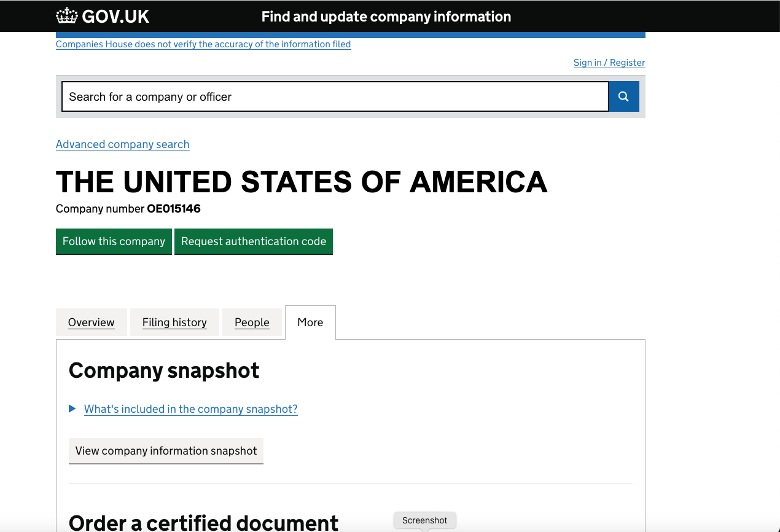
Task: Open 'What's included in the company snapshot?' link
Action: 191,409
